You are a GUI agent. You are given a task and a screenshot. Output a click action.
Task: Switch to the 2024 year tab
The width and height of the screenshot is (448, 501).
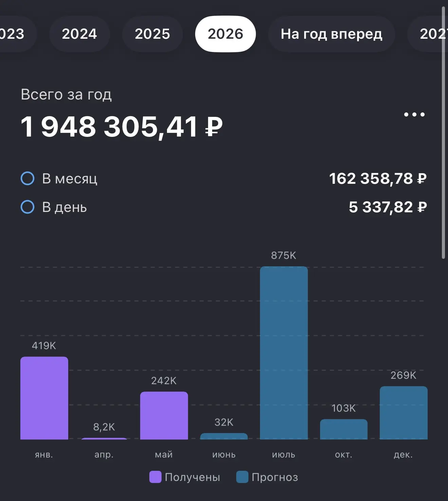pos(79,34)
